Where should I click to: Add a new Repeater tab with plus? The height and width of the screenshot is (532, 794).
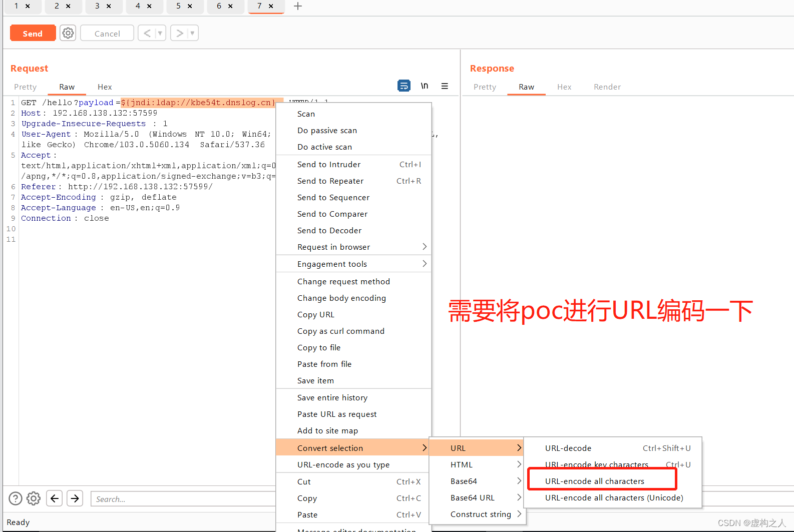(298, 6)
